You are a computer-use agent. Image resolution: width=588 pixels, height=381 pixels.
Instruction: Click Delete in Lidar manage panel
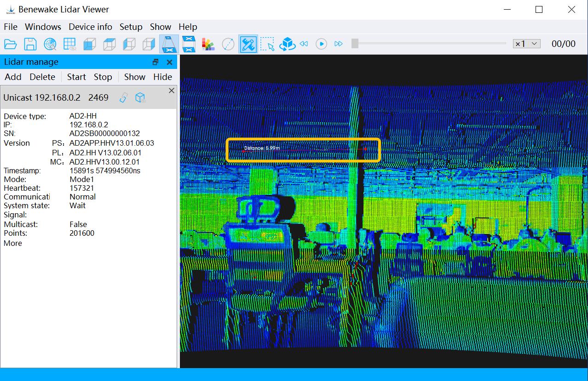(42, 77)
